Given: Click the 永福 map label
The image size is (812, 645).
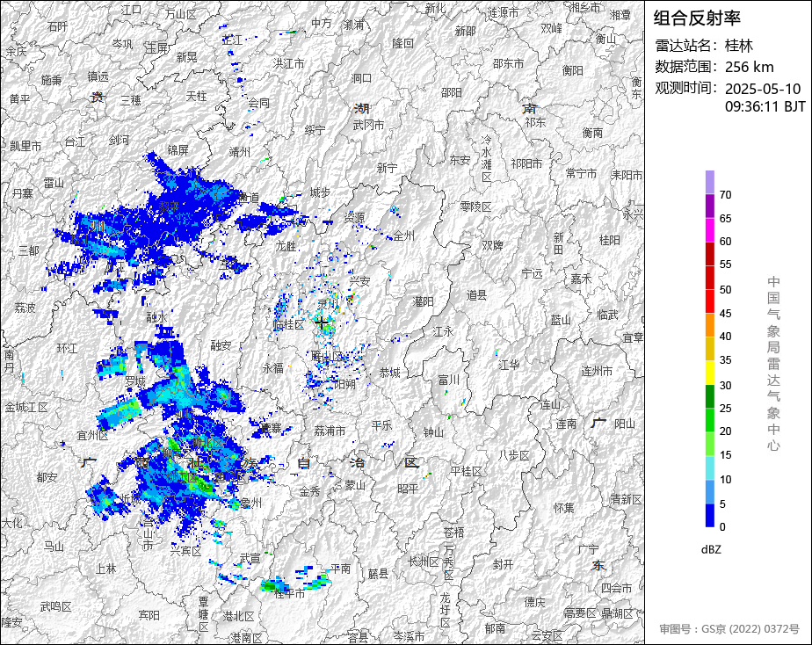Looking at the screenshot, I should coord(273,368).
